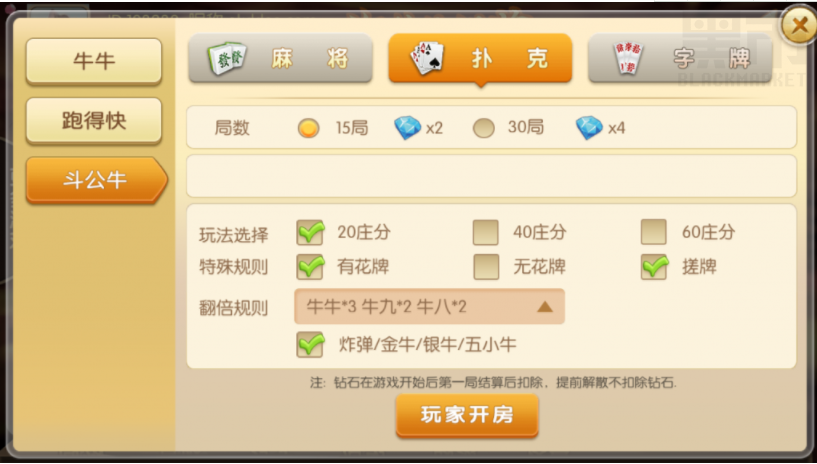The height and width of the screenshot is (464, 817).
Task: Uncheck 炸弹/金牛/银牛/五小牛 option
Action: 311,344
